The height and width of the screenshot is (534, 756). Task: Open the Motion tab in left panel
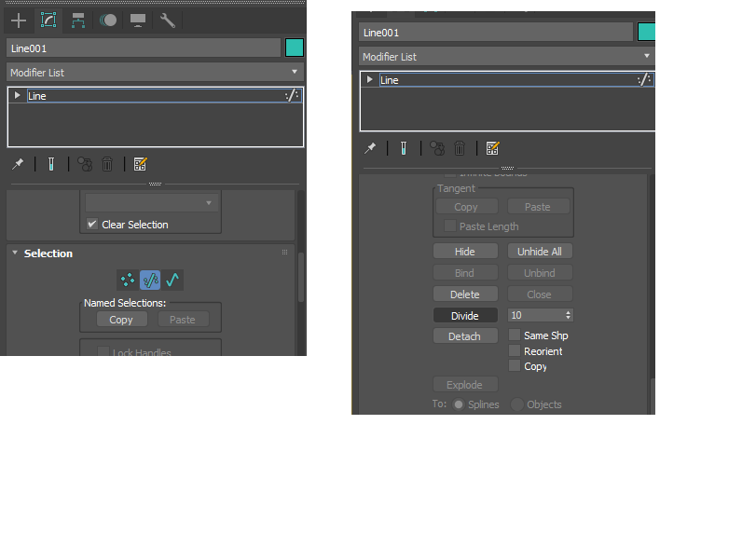(x=108, y=21)
